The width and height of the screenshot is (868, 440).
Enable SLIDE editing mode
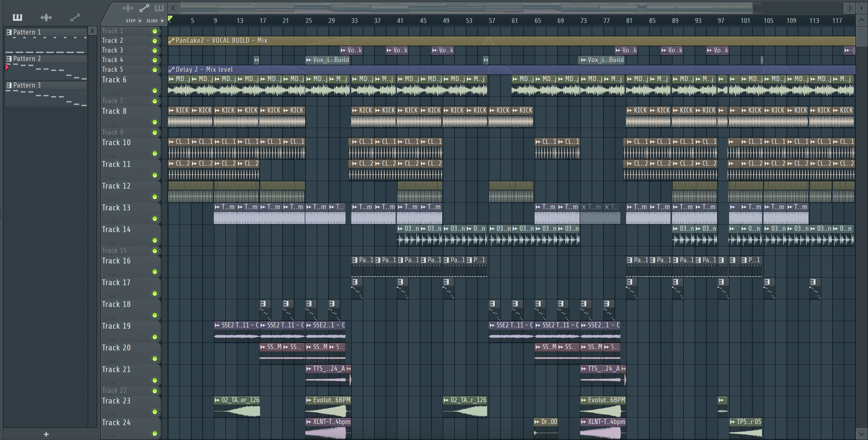pyautogui.click(x=162, y=21)
